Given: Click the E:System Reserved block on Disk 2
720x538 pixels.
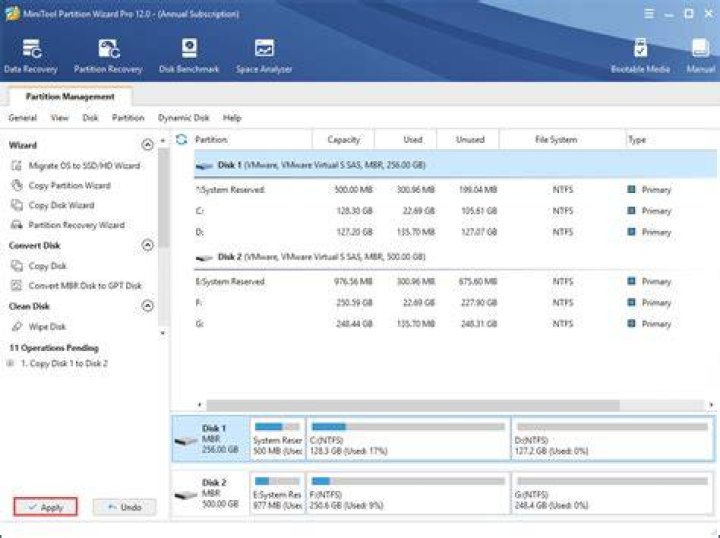Looking at the screenshot, I should [277, 493].
